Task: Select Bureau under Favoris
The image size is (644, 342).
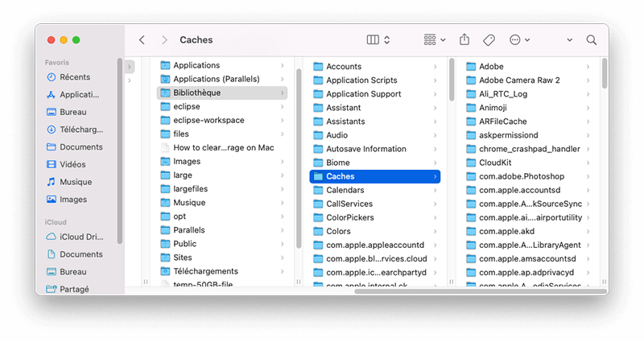Action: (x=67, y=112)
